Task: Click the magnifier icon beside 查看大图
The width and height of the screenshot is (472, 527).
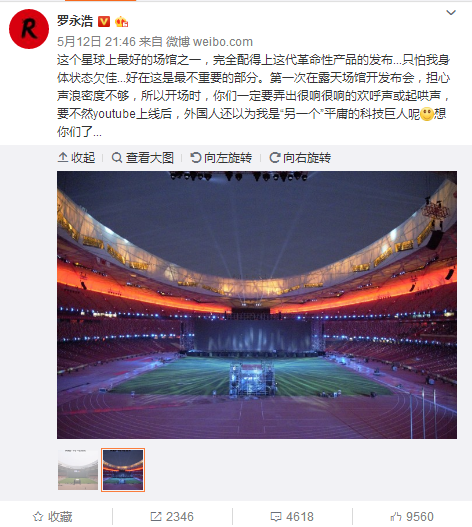Action: pos(117,158)
